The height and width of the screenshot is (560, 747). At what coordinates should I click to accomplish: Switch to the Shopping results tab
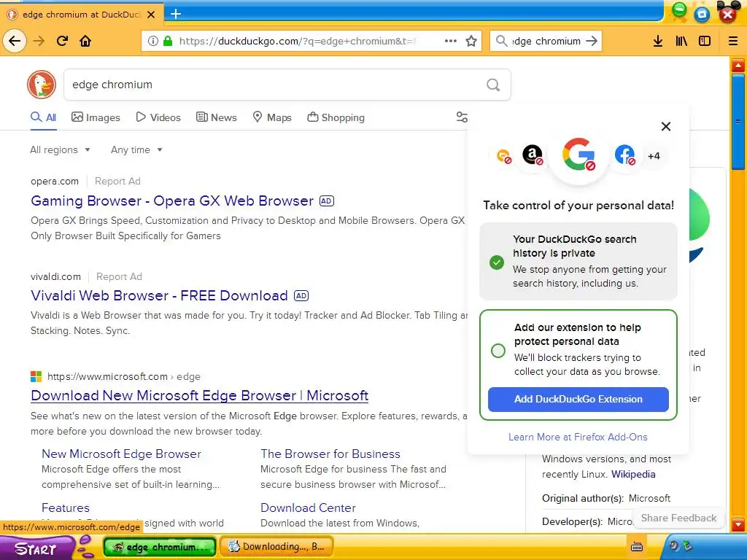coord(336,117)
